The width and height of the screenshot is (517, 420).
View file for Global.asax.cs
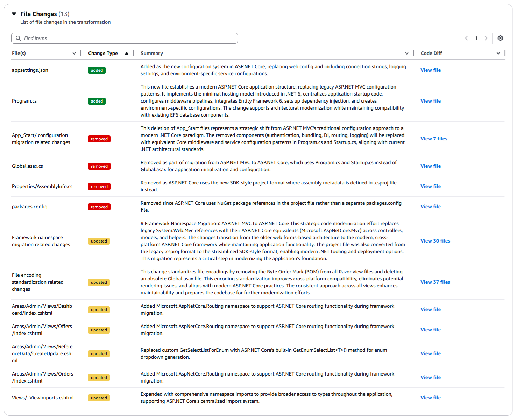(x=430, y=166)
